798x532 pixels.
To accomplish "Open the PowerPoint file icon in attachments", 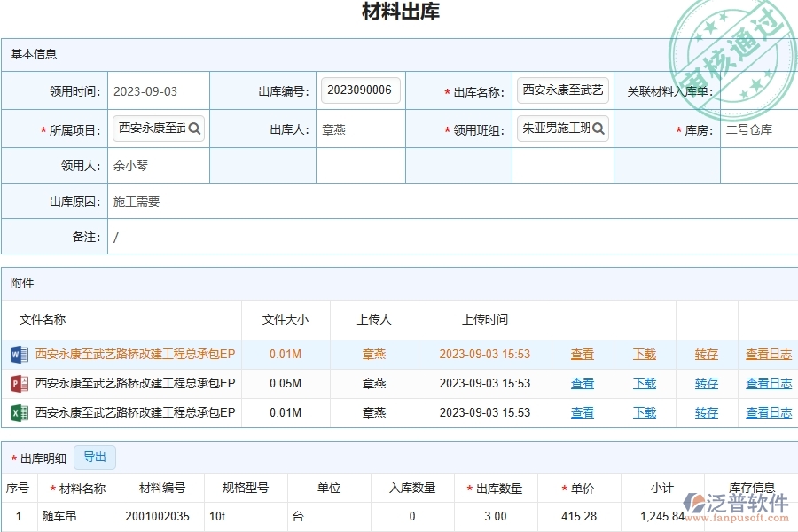I will pyautogui.click(x=20, y=383).
